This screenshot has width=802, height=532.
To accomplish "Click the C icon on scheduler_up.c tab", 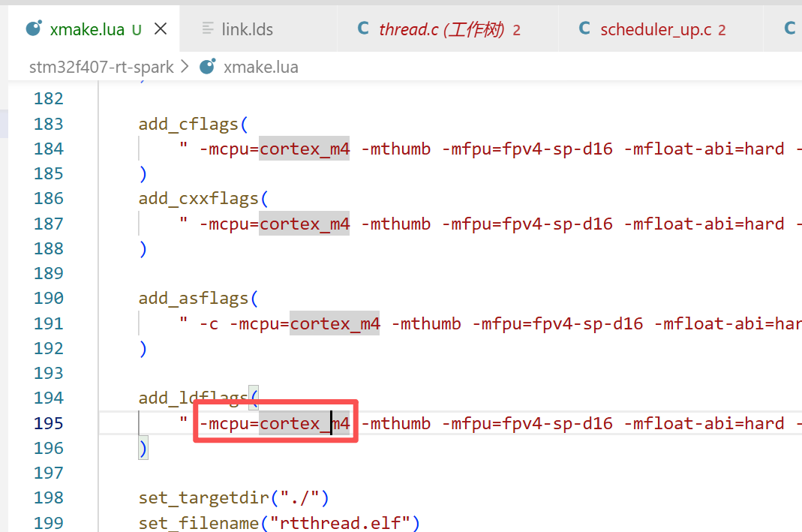I will 584,28.
